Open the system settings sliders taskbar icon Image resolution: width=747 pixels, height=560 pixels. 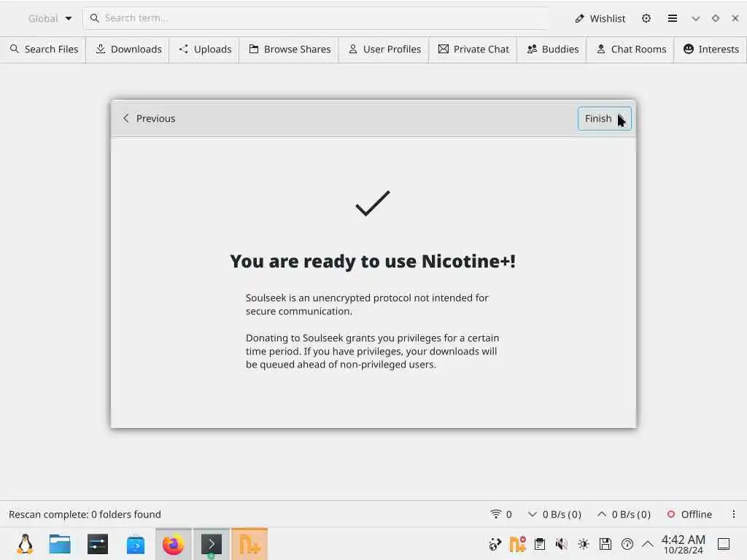(98, 544)
